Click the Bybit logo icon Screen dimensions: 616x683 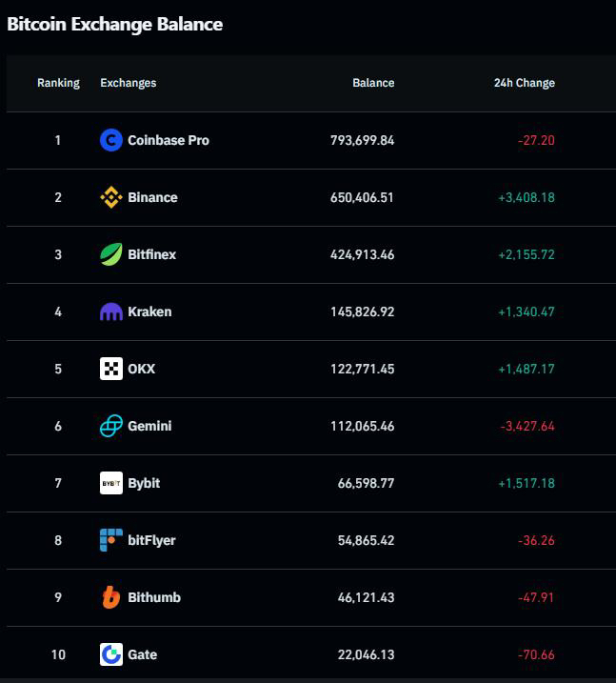point(111,483)
